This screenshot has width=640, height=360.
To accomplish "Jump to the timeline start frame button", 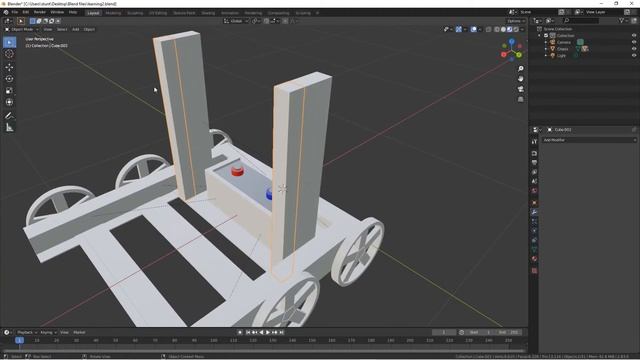I will click(248, 332).
